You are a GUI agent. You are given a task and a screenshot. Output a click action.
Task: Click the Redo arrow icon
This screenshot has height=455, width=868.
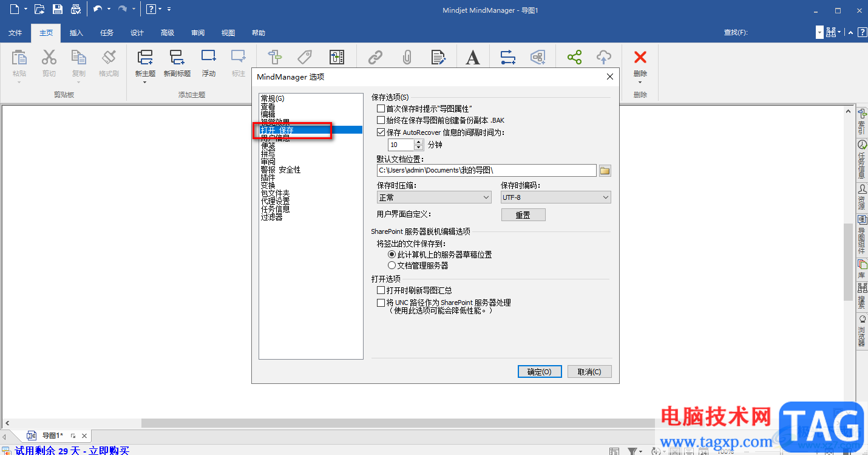point(123,9)
